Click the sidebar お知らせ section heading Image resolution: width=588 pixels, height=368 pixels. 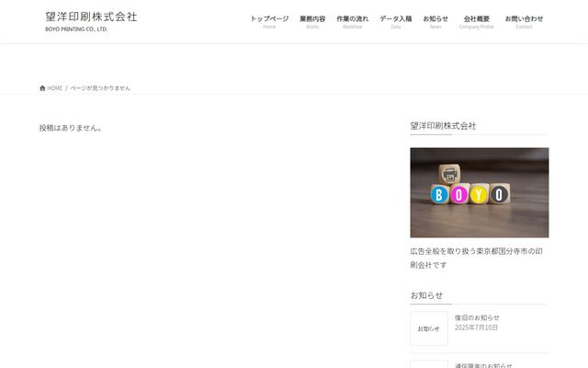426,295
